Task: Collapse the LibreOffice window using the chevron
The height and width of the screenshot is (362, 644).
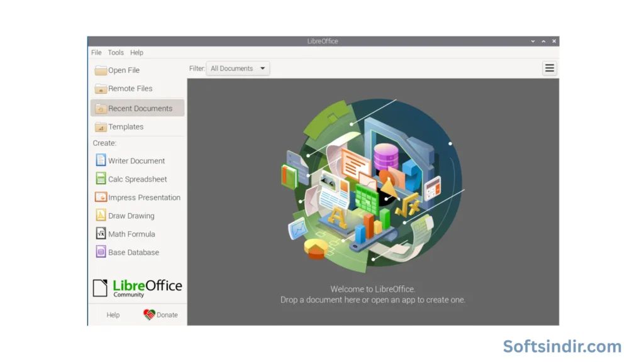Action: (x=533, y=41)
